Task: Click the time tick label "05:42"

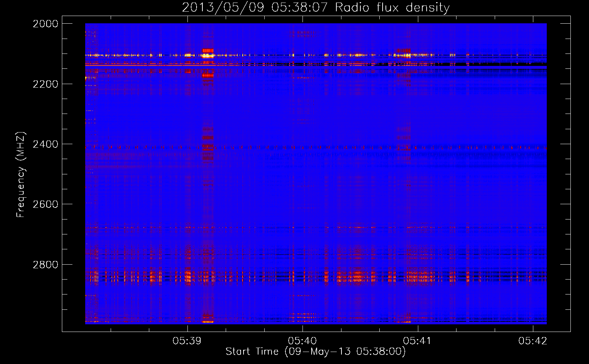Action: [x=533, y=341]
